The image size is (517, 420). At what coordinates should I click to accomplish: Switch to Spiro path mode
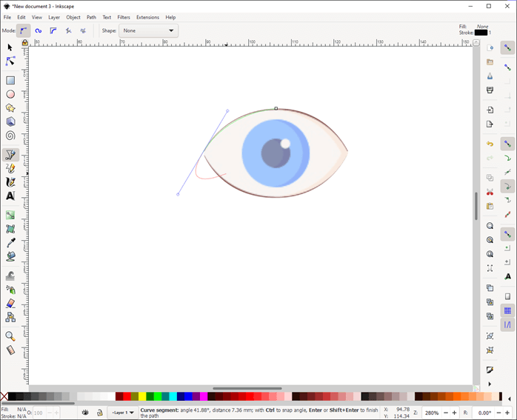coord(39,31)
